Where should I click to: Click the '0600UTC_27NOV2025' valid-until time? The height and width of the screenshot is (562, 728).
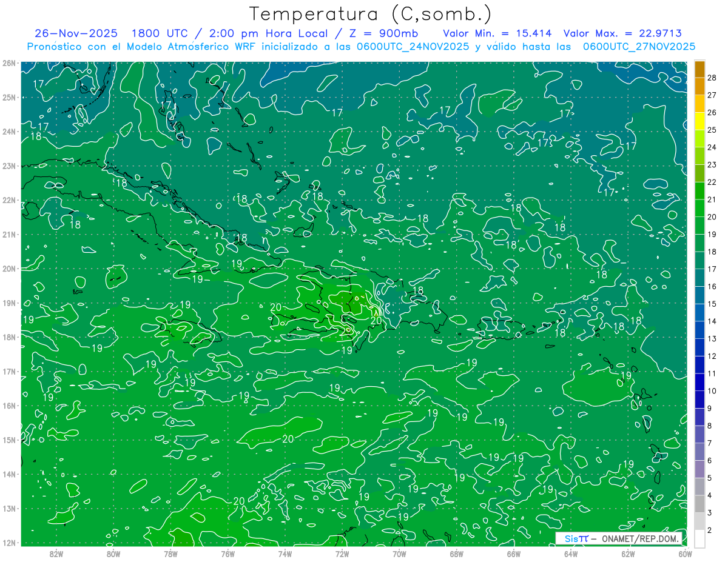[x=639, y=46]
